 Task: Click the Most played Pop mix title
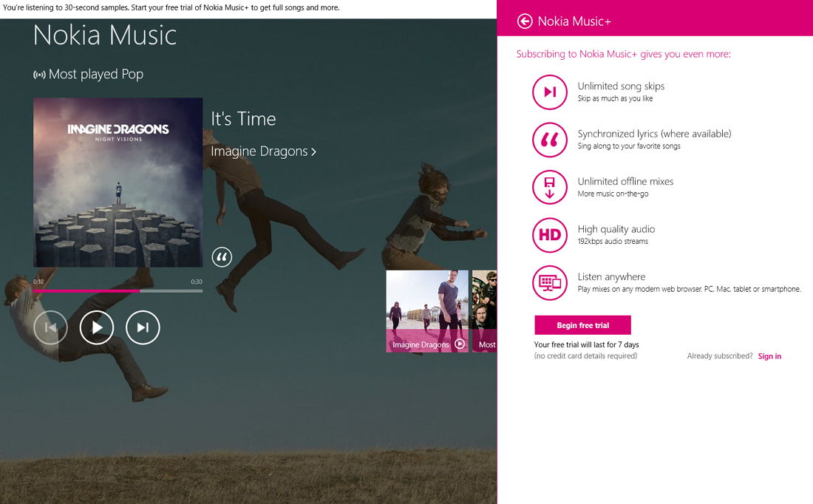coord(96,75)
